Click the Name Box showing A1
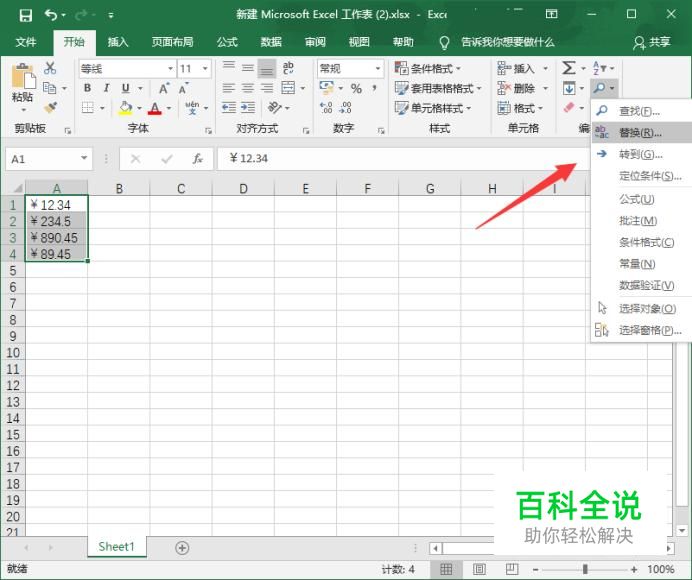 pyautogui.click(x=49, y=159)
